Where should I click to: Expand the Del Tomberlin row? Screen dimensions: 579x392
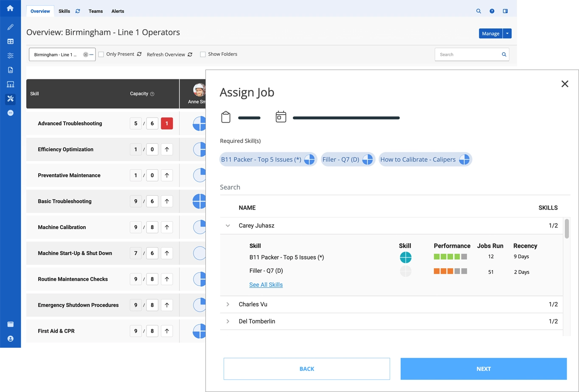(228, 321)
